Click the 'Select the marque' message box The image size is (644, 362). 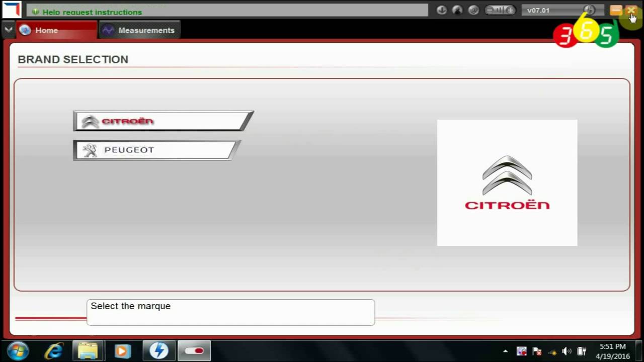(x=230, y=312)
